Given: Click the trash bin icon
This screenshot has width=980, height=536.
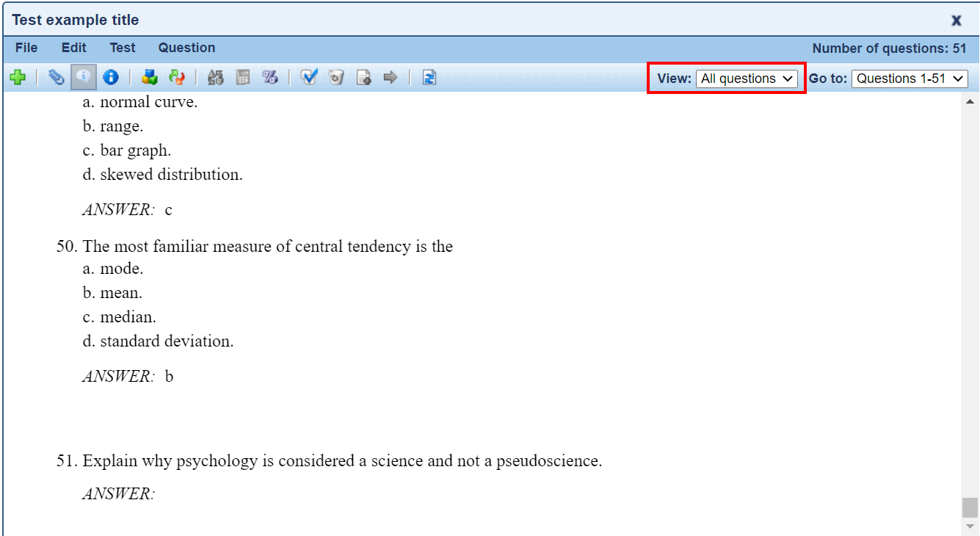Looking at the screenshot, I should [x=336, y=77].
